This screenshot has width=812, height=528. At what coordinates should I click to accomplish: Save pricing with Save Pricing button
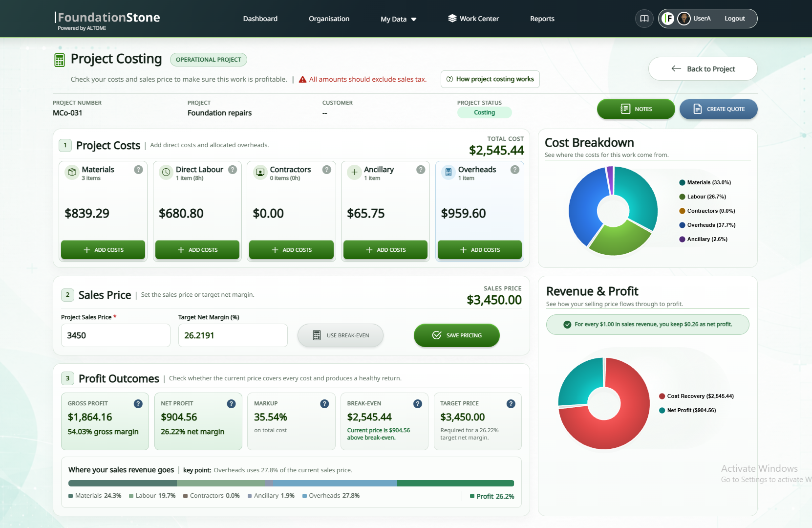click(457, 335)
